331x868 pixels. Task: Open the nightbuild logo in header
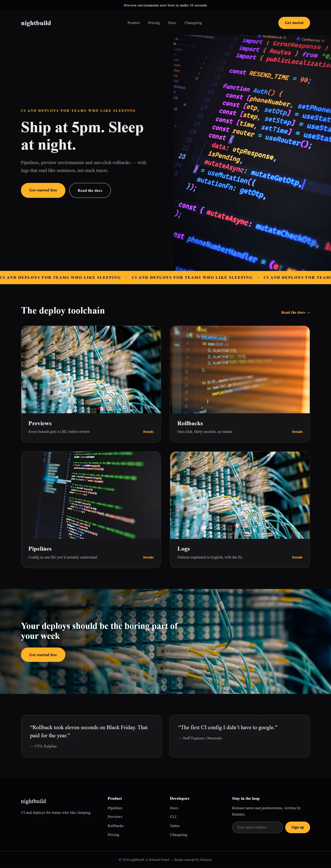[x=36, y=23]
